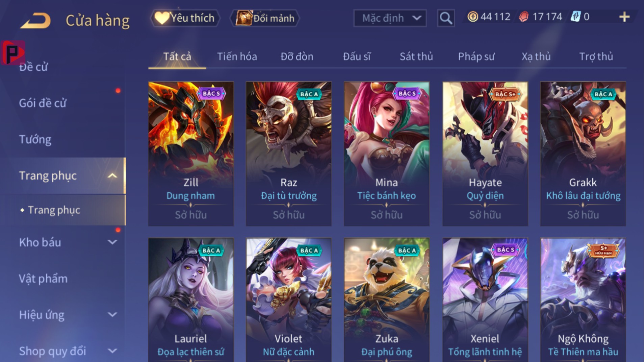Screen dimensions: 644x362
Task: Switch to the Pháp sư tab
Action: (x=476, y=56)
